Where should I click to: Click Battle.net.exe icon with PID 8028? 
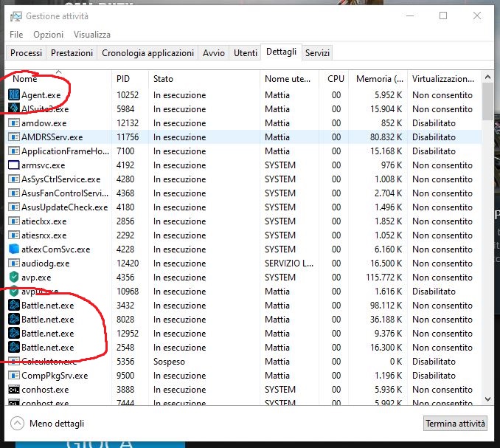pos(14,320)
